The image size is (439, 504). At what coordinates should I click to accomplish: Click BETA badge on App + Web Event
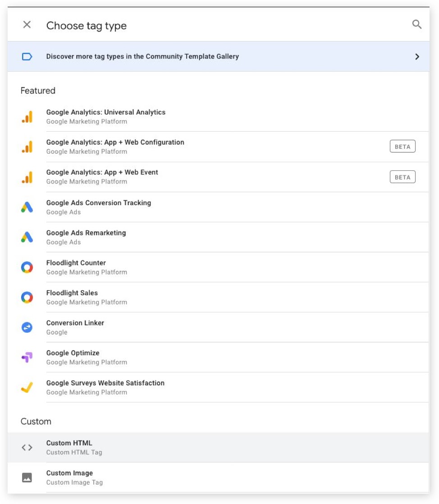tap(402, 177)
